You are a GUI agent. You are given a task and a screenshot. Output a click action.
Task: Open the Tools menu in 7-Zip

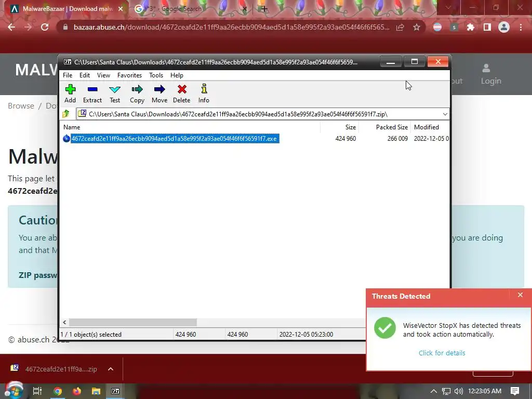(156, 75)
